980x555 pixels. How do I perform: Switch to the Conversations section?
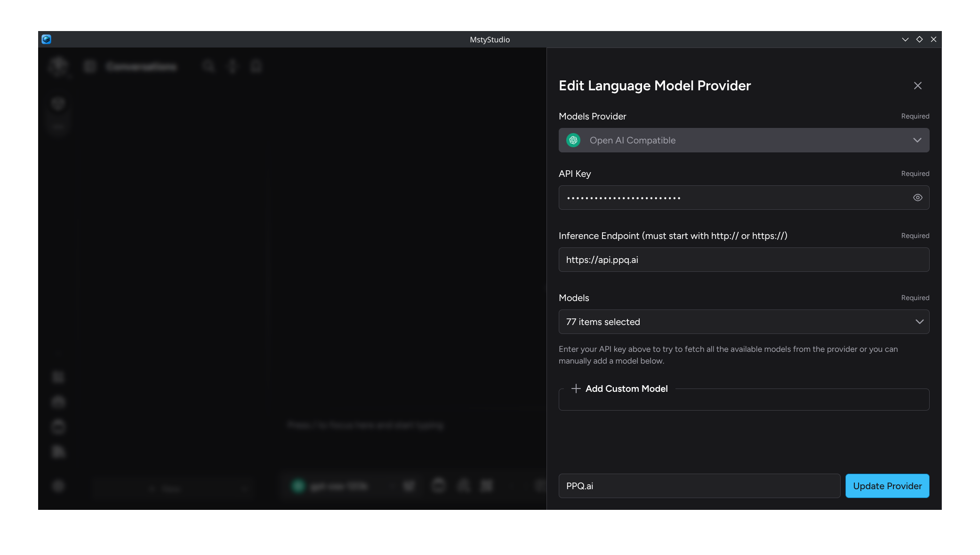tap(141, 66)
